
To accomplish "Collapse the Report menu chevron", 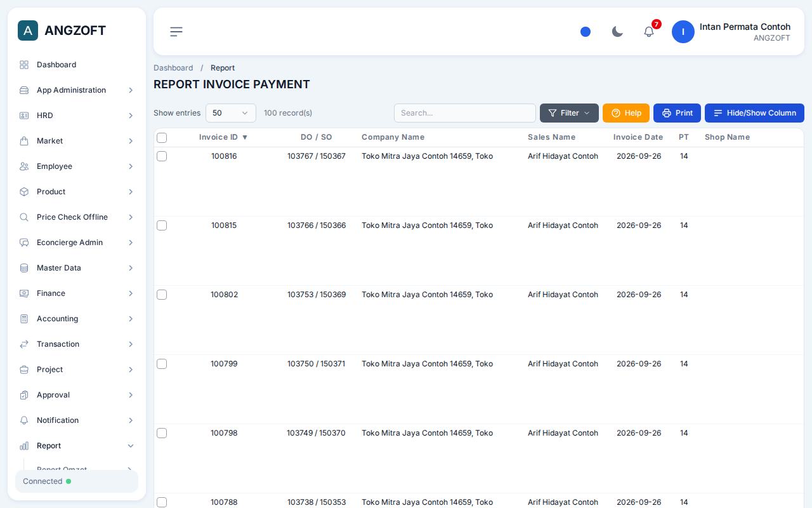I will [x=131, y=446].
